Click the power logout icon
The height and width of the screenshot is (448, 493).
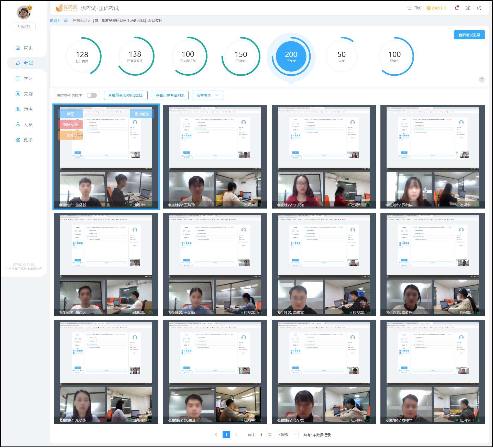tap(479, 8)
